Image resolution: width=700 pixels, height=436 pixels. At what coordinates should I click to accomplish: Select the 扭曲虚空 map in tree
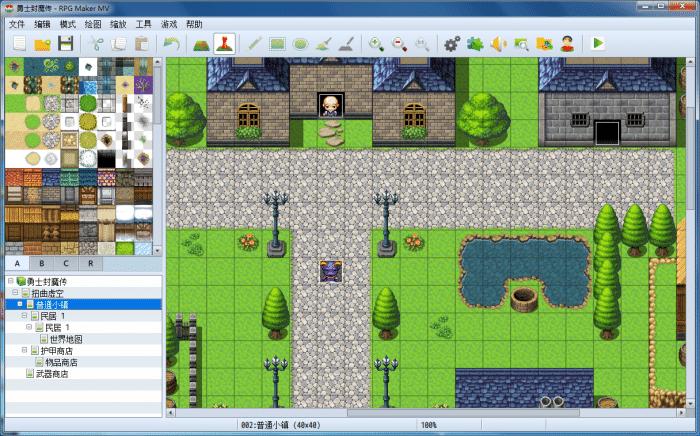pos(47,293)
